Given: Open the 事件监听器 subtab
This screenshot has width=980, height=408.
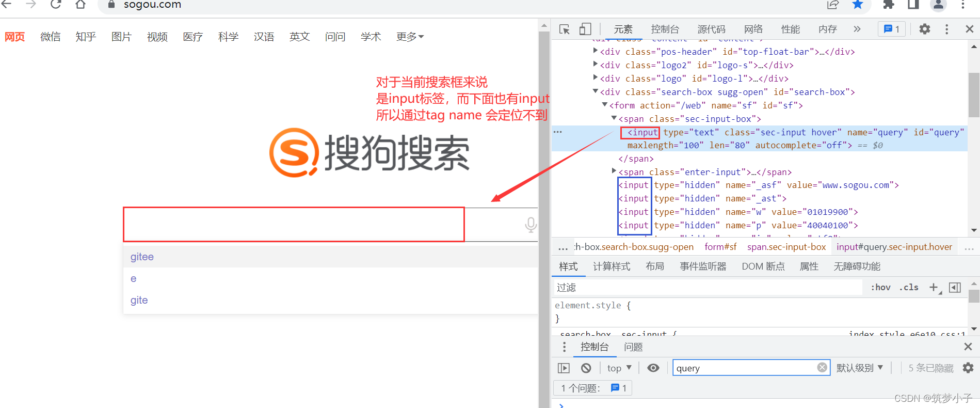Looking at the screenshot, I should (x=703, y=266).
